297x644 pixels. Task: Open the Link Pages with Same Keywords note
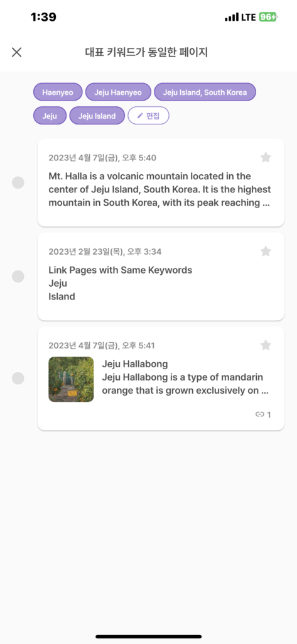coord(161,277)
